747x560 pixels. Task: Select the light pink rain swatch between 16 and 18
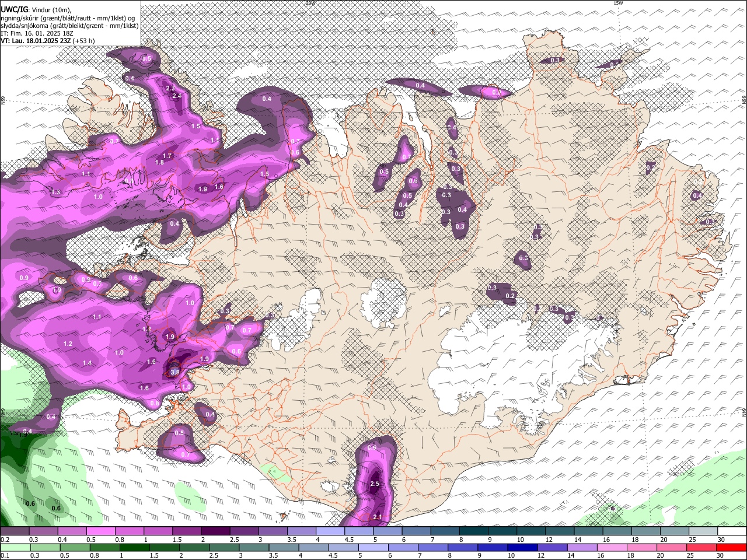tap(612, 547)
